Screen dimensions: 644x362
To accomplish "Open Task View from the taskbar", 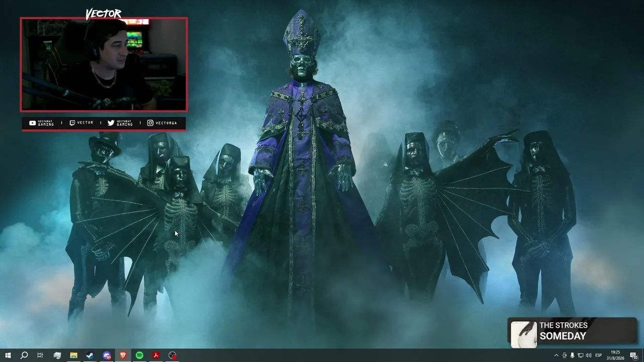I will coord(40,355).
